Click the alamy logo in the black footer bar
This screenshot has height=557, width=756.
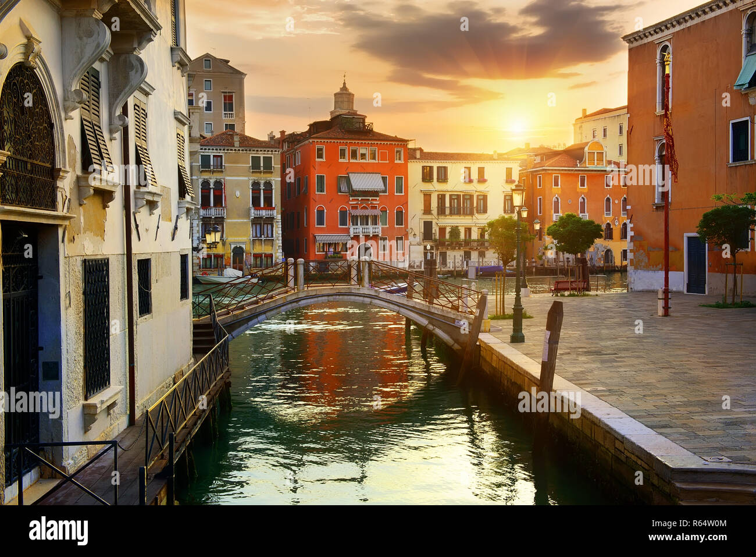(59, 531)
